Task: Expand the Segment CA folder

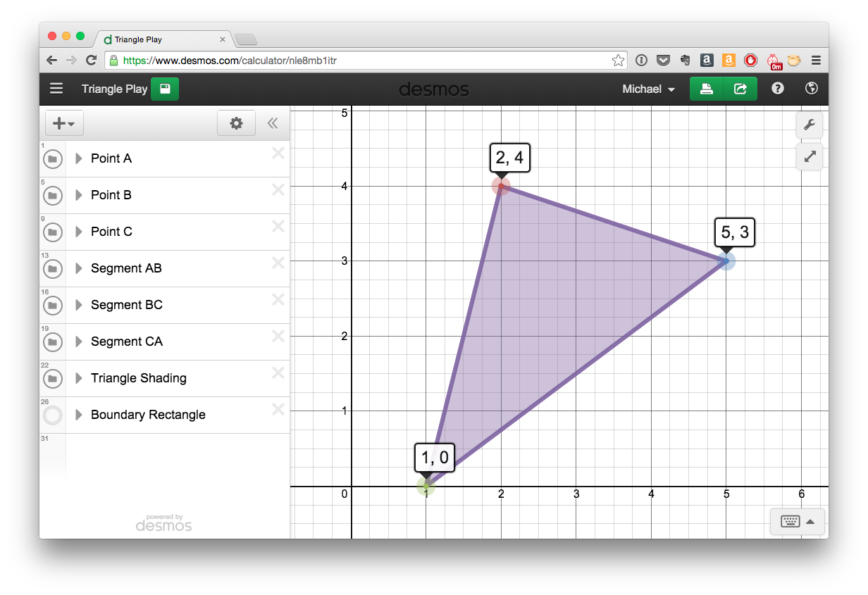Action: click(79, 342)
